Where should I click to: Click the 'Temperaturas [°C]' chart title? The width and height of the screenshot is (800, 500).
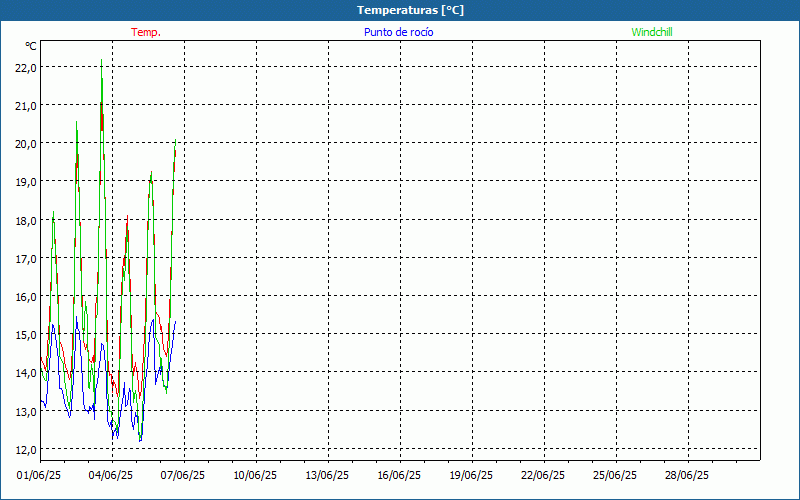(410, 10)
